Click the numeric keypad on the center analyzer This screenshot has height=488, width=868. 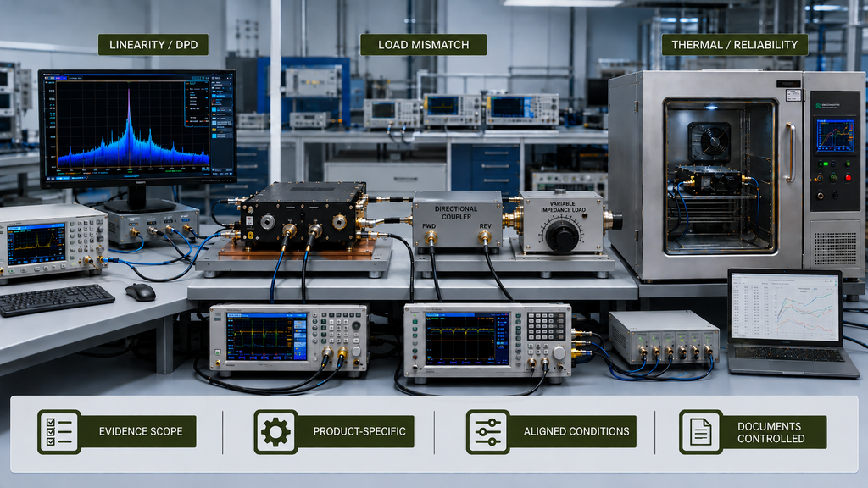pyautogui.click(x=545, y=326)
